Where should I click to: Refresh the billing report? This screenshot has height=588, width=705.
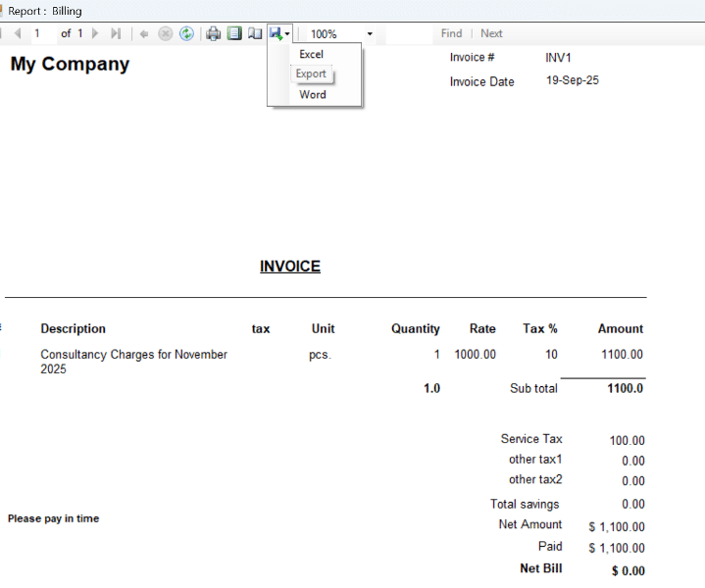[186, 33]
